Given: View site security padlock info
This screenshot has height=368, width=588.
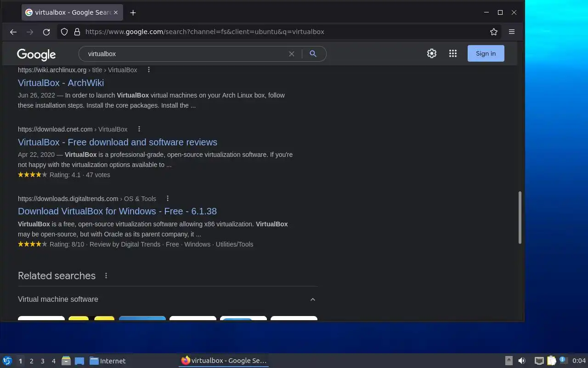Looking at the screenshot, I should click(77, 32).
